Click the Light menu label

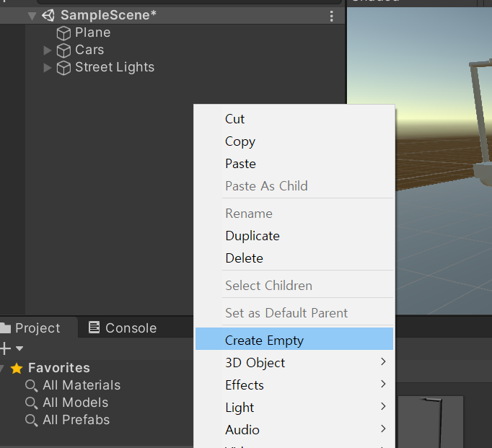pos(240,408)
